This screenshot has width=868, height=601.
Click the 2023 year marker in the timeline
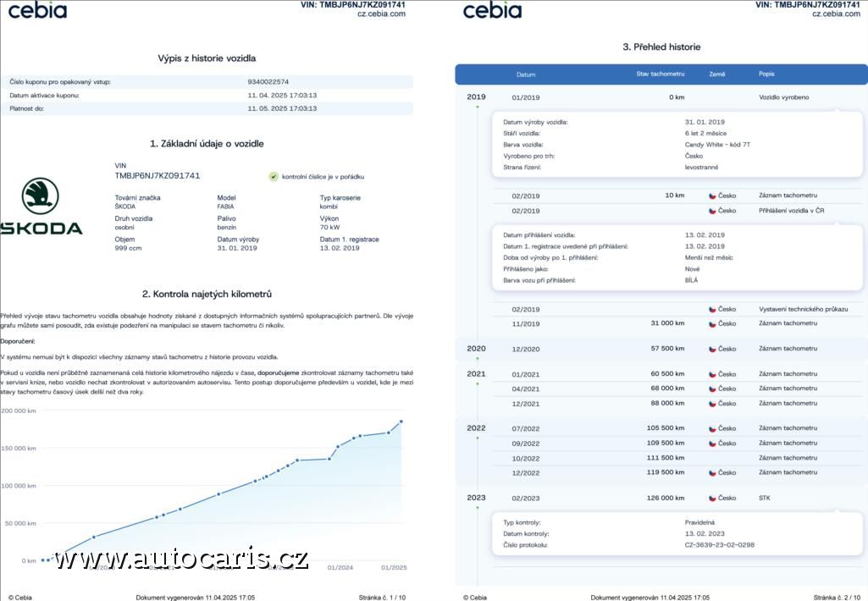pyautogui.click(x=476, y=498)
